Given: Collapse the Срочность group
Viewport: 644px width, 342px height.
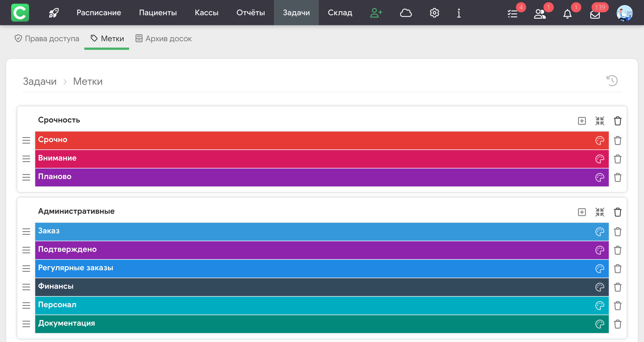Looking at the screenshot, I should point(600,121).
